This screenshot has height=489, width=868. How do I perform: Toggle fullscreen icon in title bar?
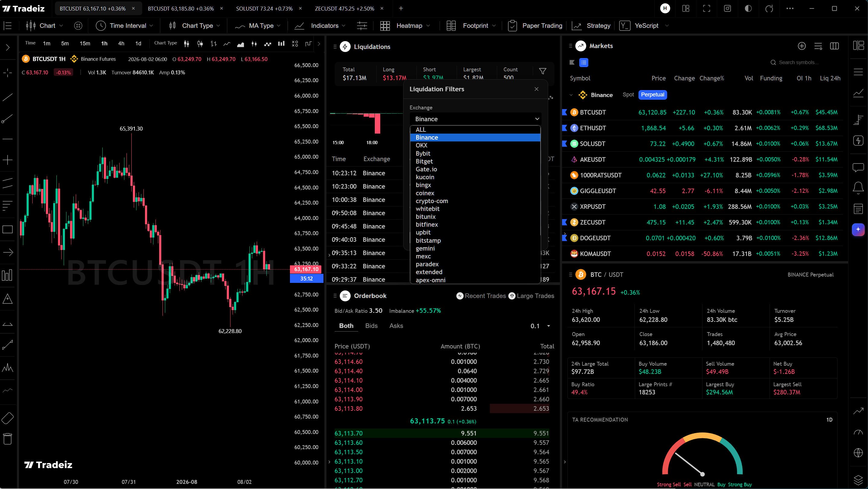click(707, 8)
